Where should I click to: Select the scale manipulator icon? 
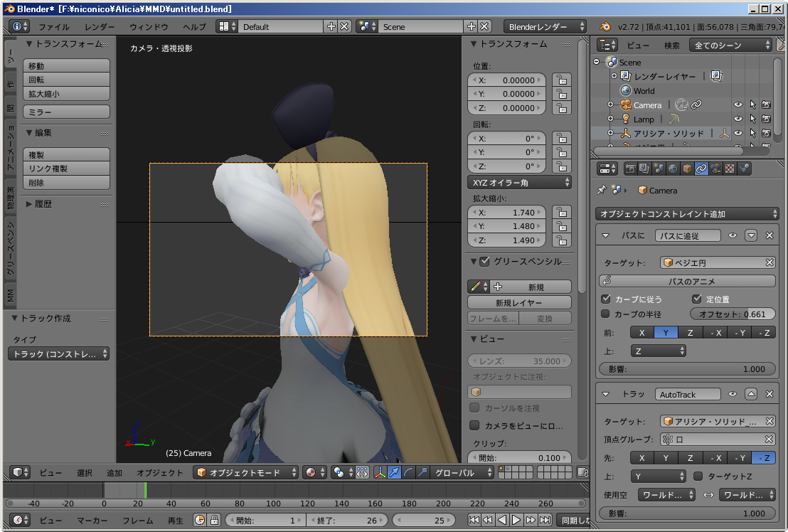click(422, 472)
